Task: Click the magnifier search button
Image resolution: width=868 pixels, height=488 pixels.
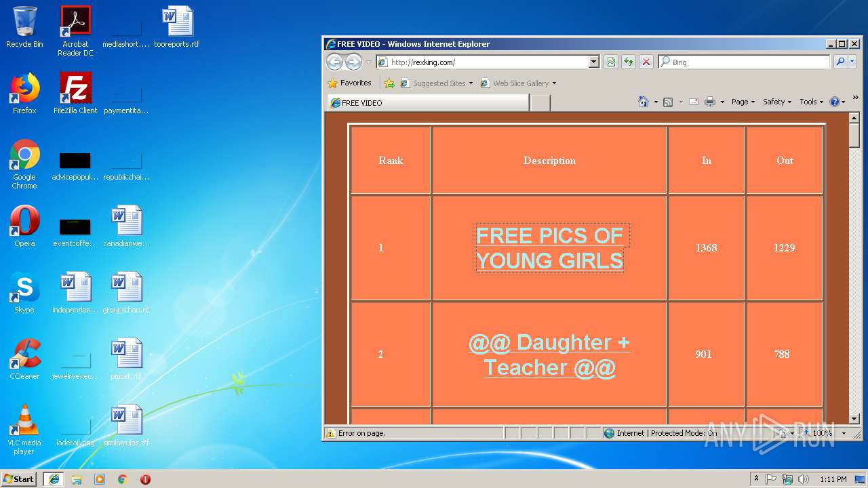Action: tap(840, 62)
